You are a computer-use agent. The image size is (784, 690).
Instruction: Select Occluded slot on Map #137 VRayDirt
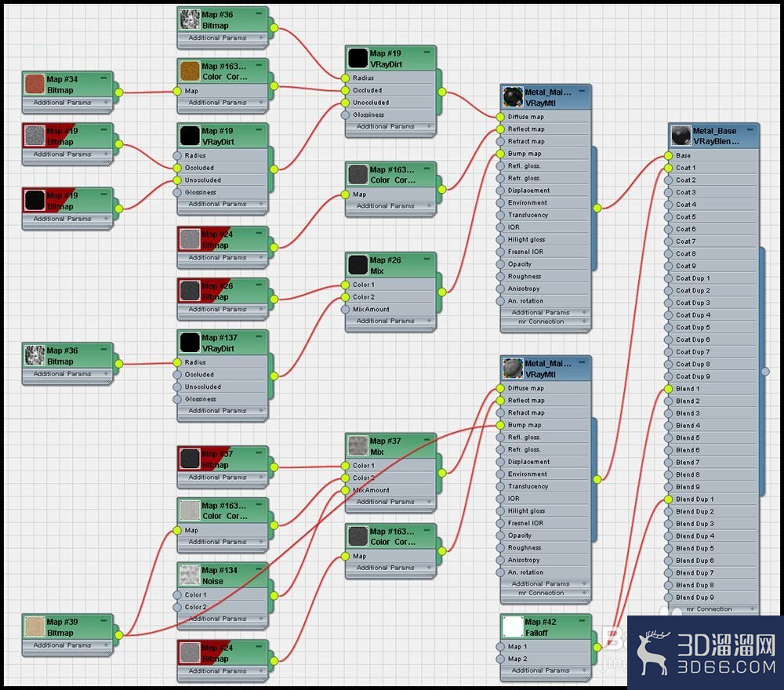[x=223, y=375]
